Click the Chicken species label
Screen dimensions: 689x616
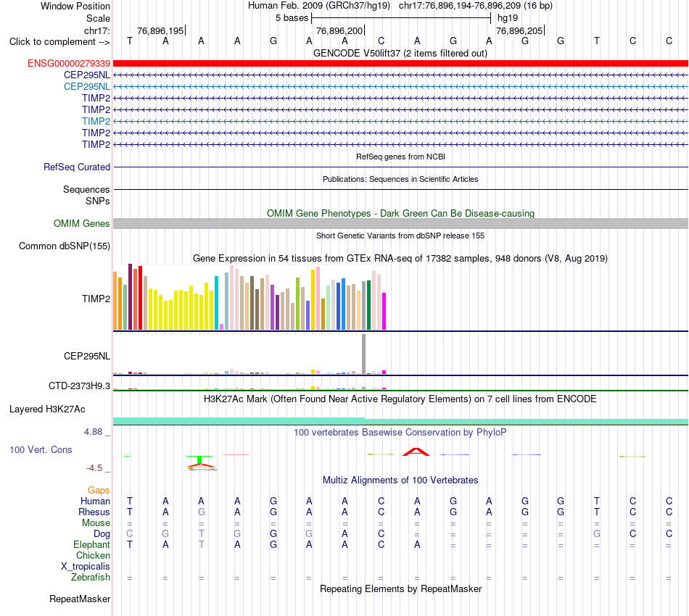[93, 555]
